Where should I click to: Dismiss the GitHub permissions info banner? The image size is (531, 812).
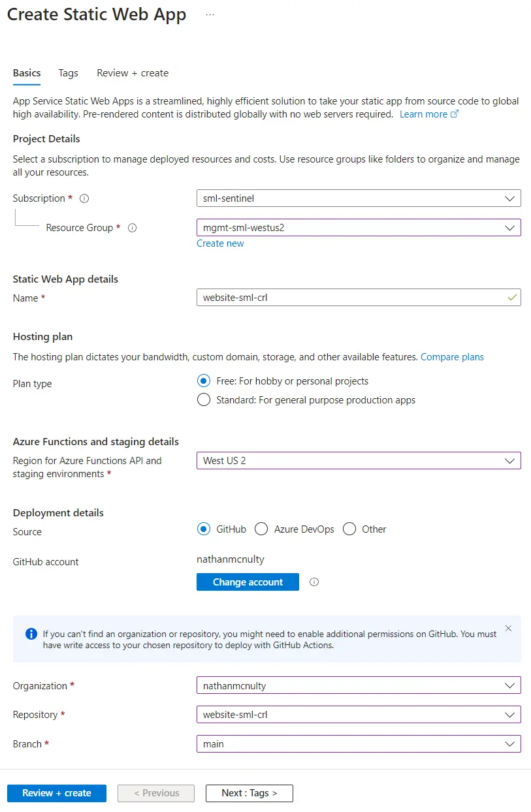point(509,629)
